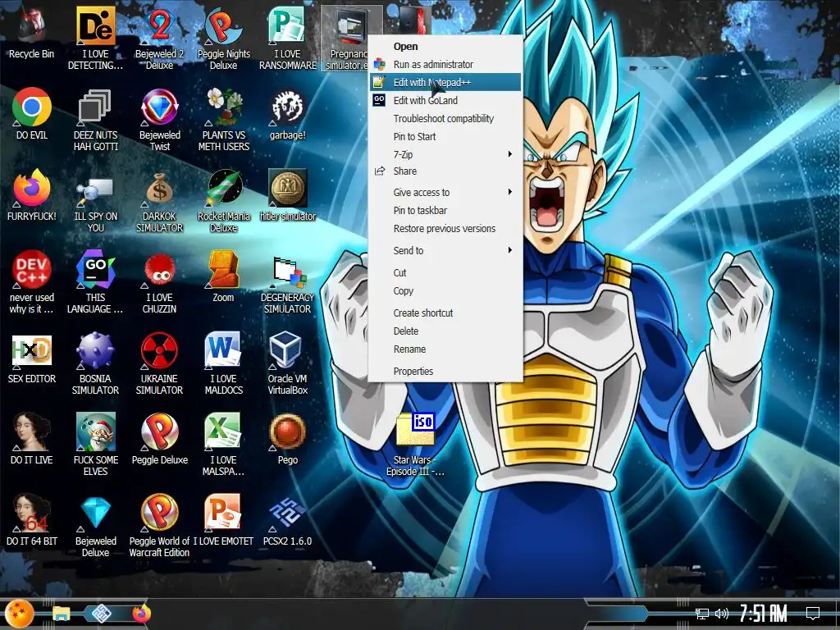Select Rocket Mania Deluxe icon

coord(223,200)
